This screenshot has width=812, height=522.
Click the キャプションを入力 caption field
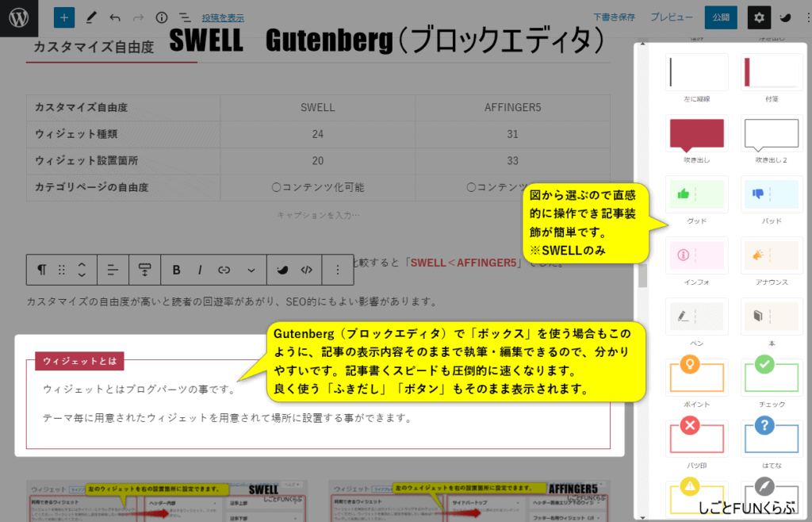pos(318,215)
